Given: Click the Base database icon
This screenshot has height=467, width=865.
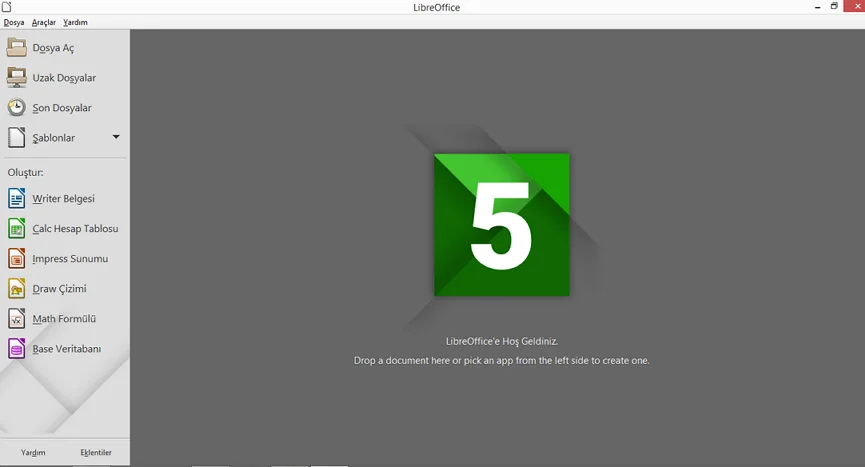Looking at the screenshot, I should [17, 348].
